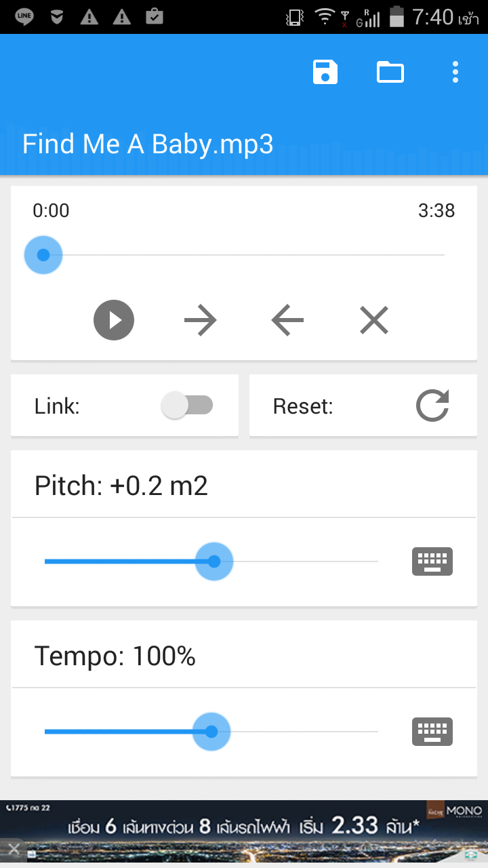
Task: Reset pitch and tempo with the circular arrow
Action: pyautogui.click(x=432, y=406)
